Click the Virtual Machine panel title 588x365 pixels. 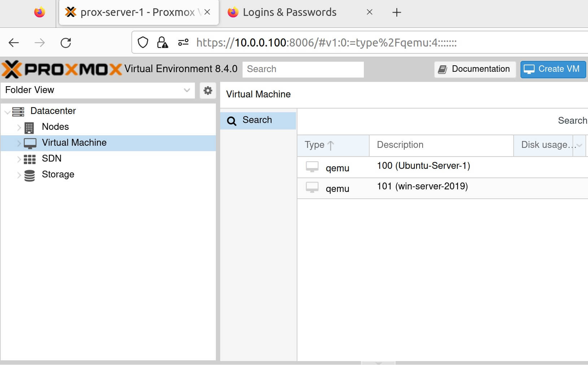coord(258,94)
